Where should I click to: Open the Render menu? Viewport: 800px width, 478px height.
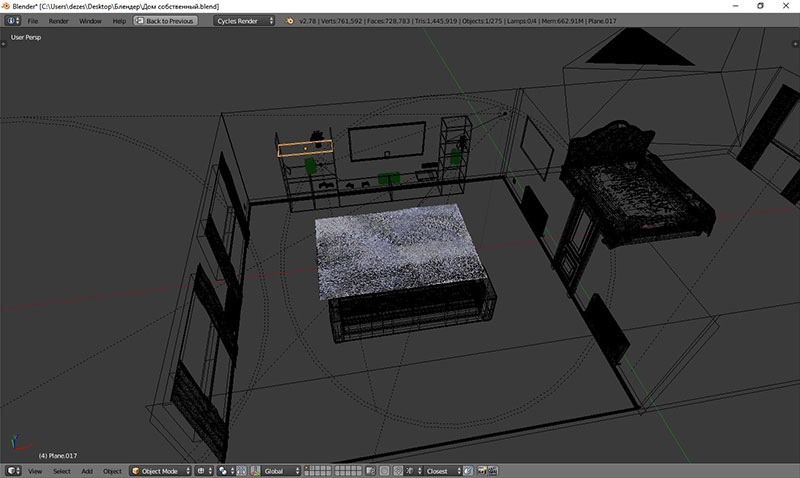pyautogui.click(x=59, y=20)
